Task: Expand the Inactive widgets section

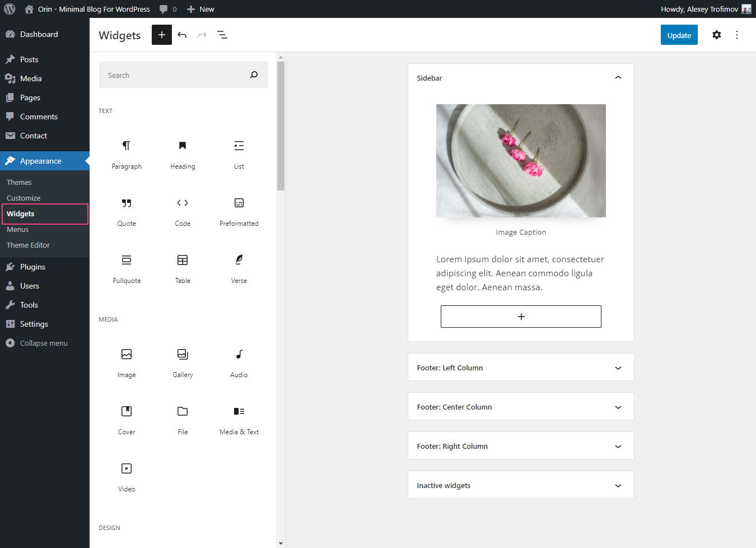Action: [x=618, y=485]
